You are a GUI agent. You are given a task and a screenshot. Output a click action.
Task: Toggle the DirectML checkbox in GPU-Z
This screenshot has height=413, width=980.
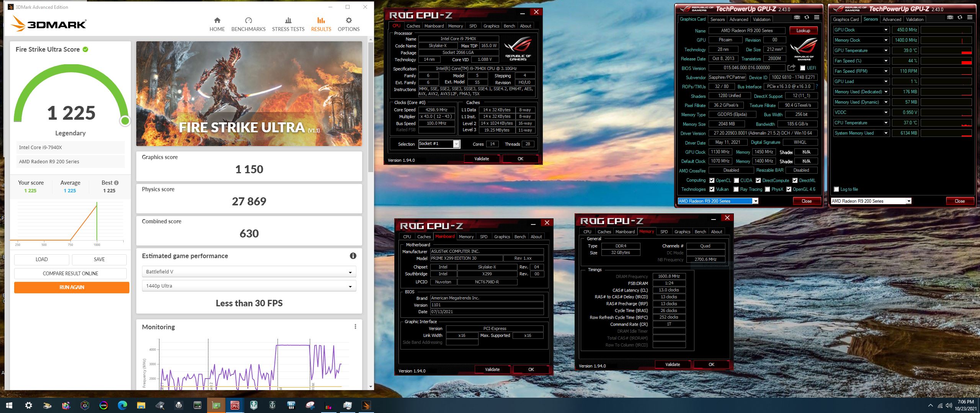click(x=795, y=180)
